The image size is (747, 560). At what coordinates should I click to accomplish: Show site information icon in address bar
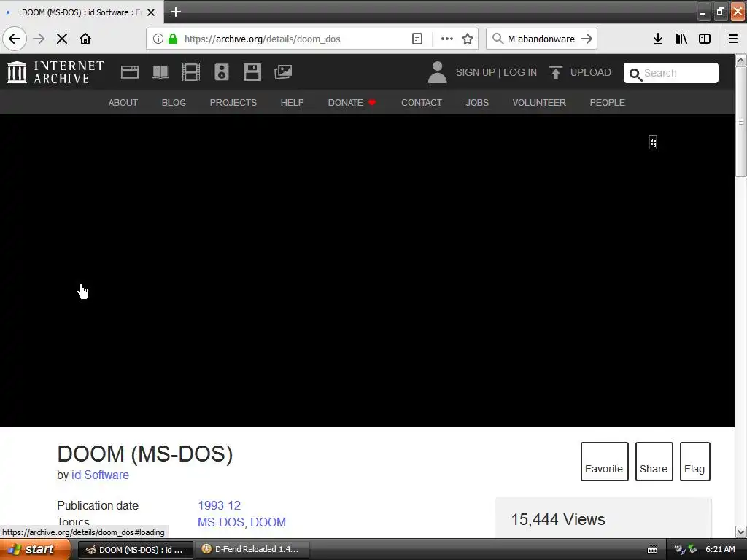158,39
